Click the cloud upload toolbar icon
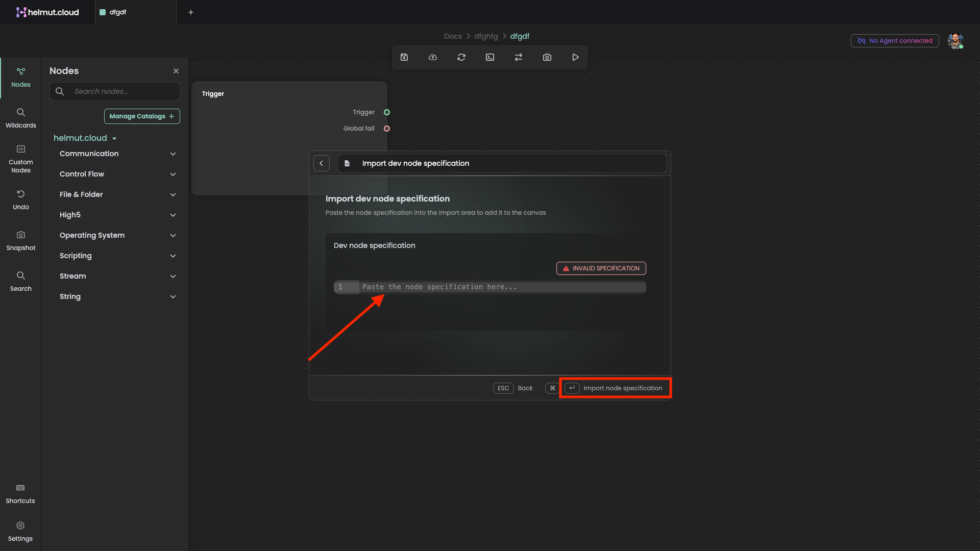Viewport: 980px width, 551px height. click(433, 57)
